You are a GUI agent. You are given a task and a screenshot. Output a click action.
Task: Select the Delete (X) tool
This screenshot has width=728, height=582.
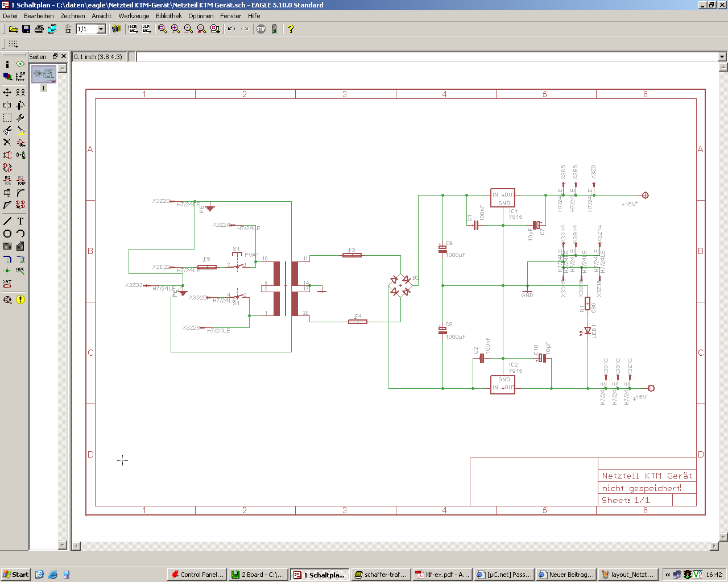click(7, 143)
